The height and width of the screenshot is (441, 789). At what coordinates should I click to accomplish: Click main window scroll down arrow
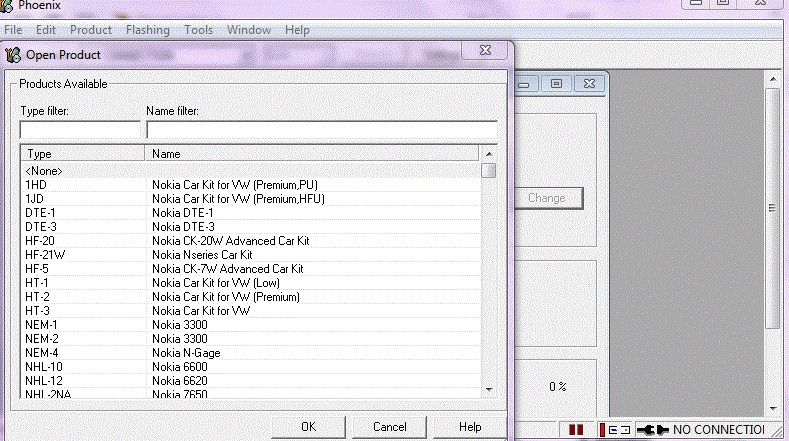(x=772, y=409)
